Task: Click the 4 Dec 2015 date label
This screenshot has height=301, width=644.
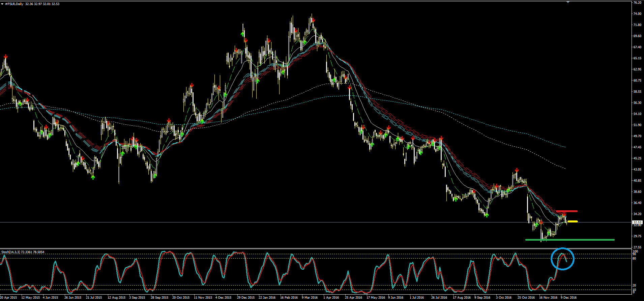Action: point(223,298)
